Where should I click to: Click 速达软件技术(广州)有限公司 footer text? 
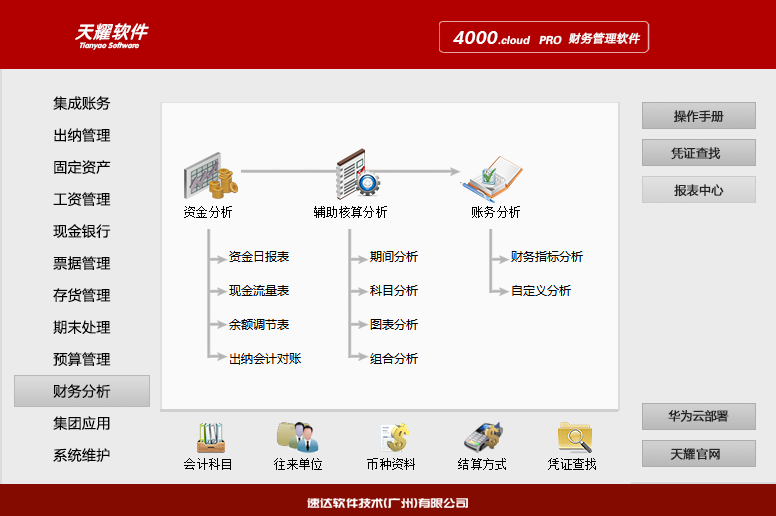tap(388, 503)
